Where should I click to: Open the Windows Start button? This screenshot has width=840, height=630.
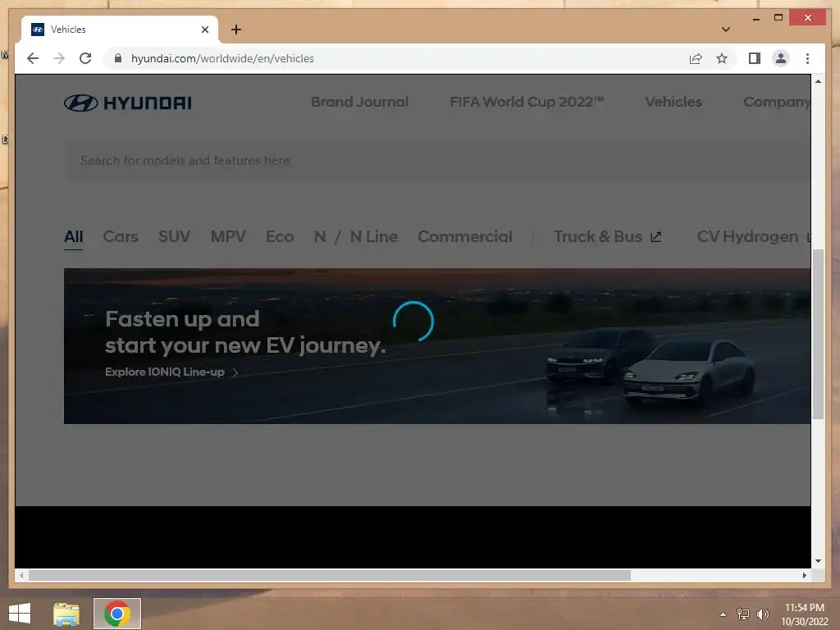pyautogui.click(x=20, y=614)
